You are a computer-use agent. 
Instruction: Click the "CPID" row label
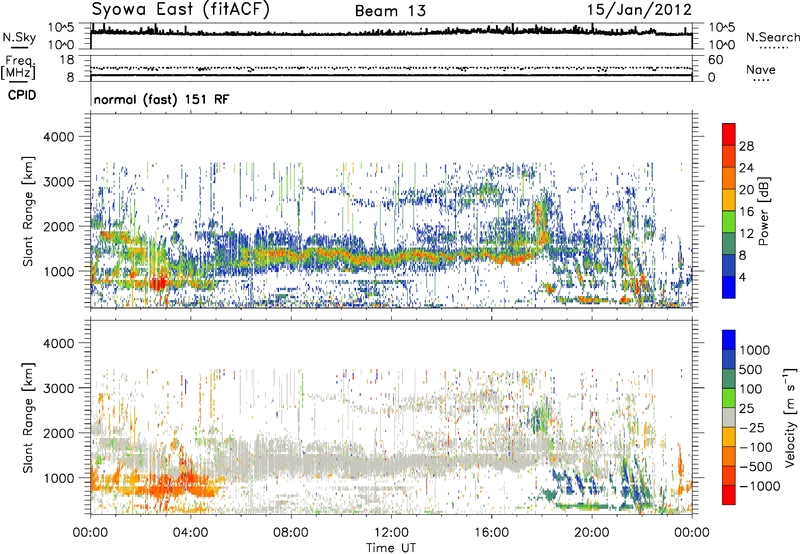point(22,95)
